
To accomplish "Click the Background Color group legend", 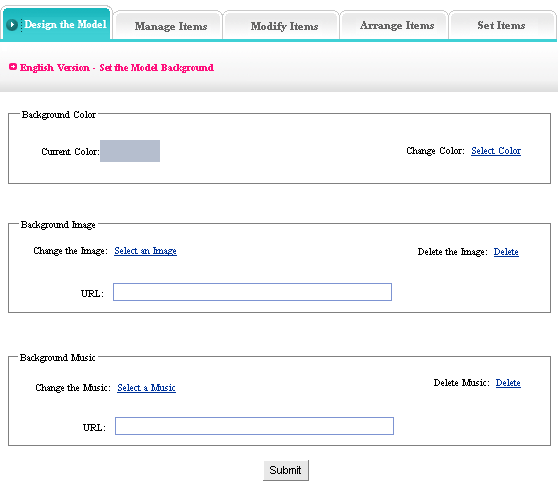I will pos(58,115).
